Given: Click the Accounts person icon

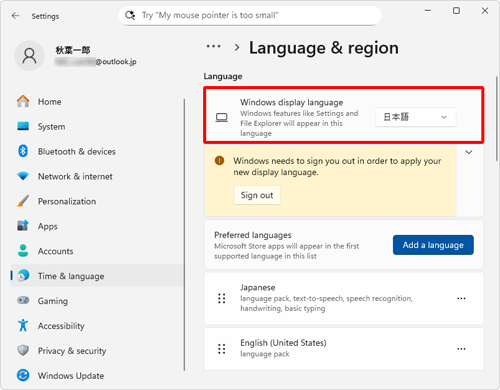Looking at the screenshot, I should coord(23,251).
